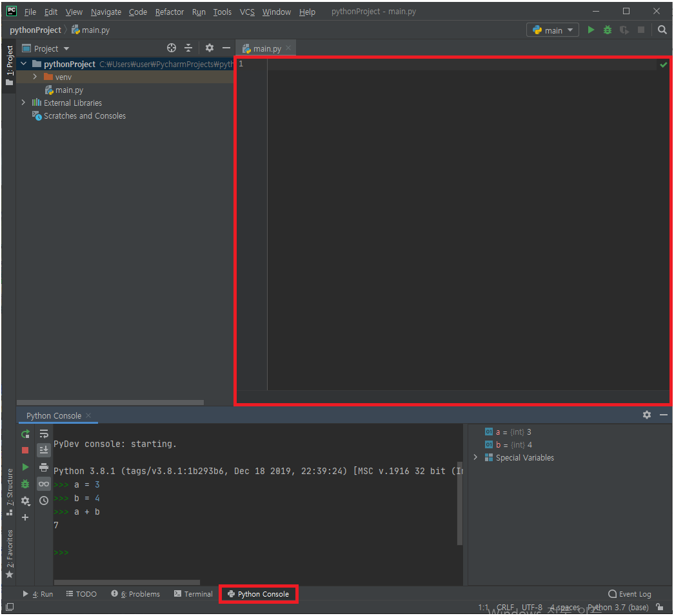
Task: Click UTF-8 encoding in status bar
Action: click(x=531, y=608)
